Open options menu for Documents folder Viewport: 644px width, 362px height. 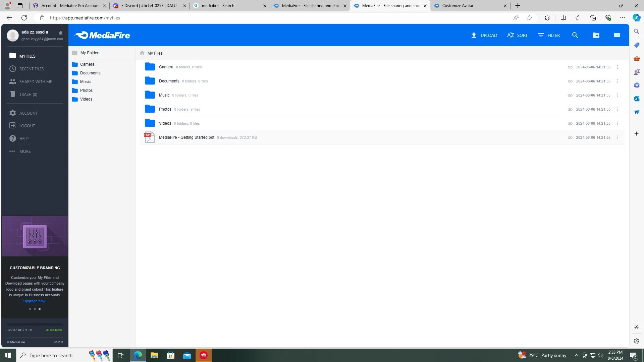tap(617, 81)
